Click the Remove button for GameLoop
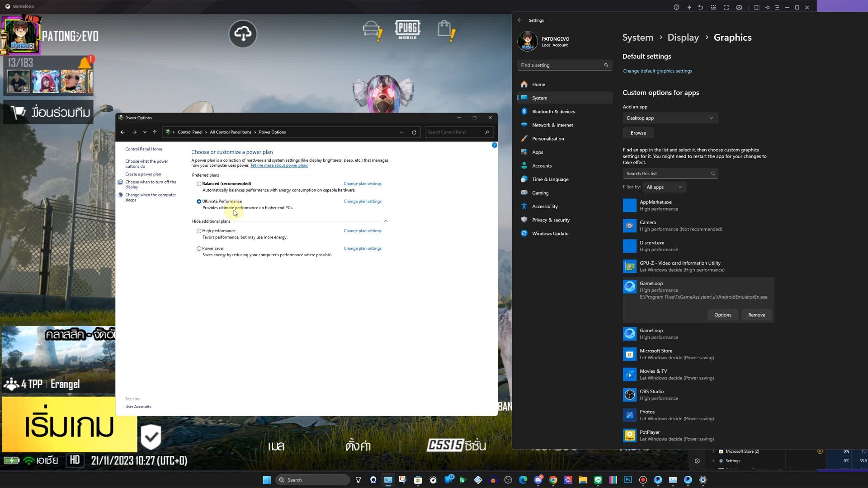Image resolution: width=868 pixels, height=488 pixels. [x=756, y=315]
